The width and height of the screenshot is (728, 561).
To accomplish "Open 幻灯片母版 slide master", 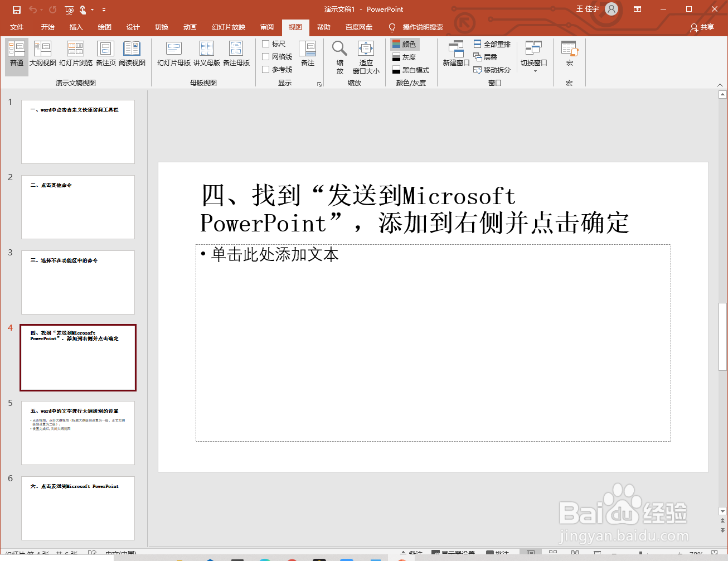I will pyautogui.click(x=174, y=54).
